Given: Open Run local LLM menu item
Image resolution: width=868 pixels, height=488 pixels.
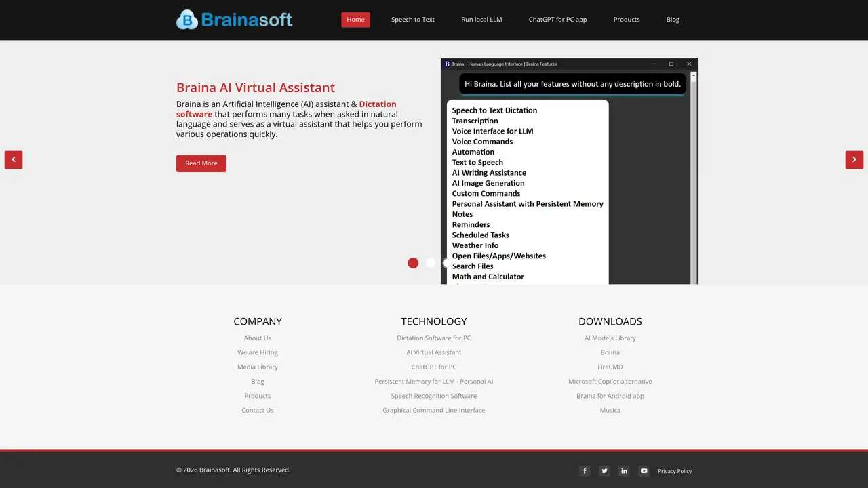Looking at the screenshot, I should coord(481,20).
